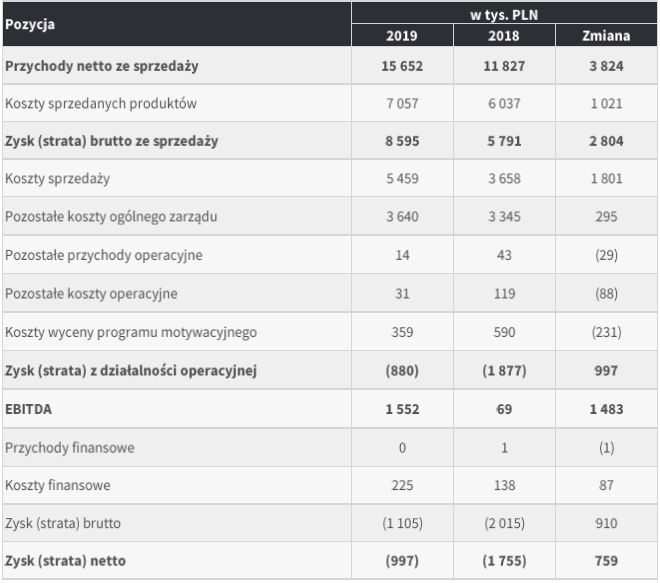The width and height of the screenshot is (660, 583).
Task: Click 'Pozostałe przychody operacyjne' row label
Action: click(x=104, y=255)
